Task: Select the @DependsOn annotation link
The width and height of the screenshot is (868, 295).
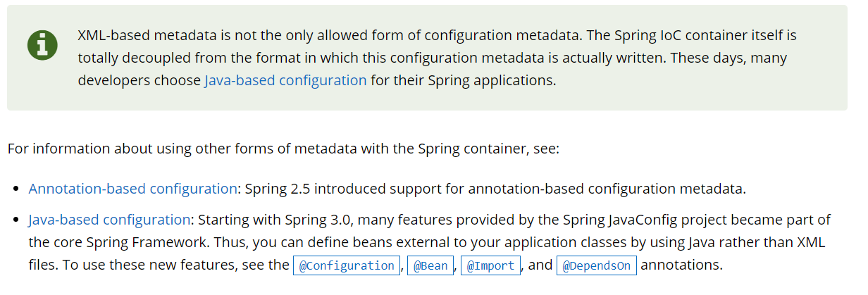Action: (x=596, y=266)
